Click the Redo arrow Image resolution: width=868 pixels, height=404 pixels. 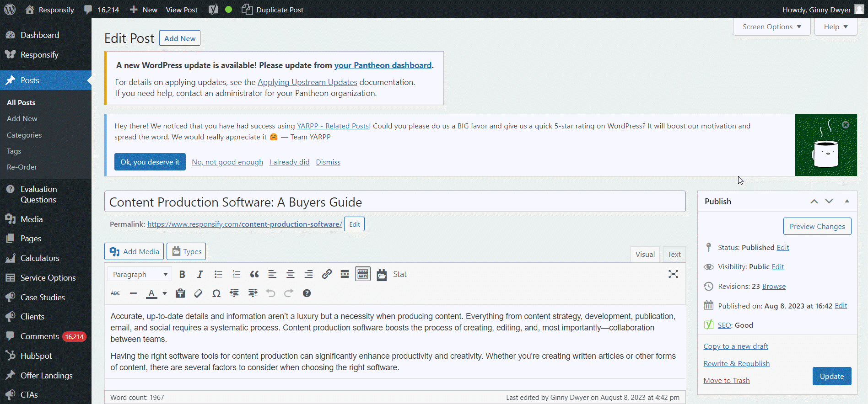point(289,293)
